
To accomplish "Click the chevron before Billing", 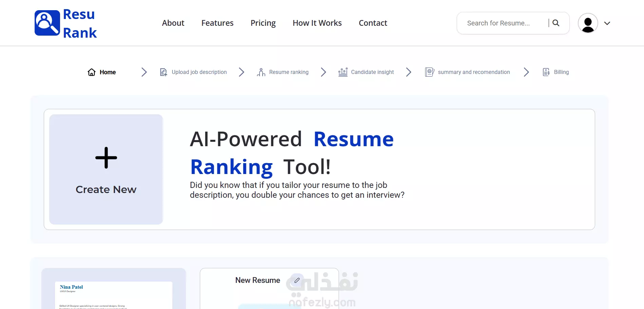I will pyautogui.click(x=526, y=72).
